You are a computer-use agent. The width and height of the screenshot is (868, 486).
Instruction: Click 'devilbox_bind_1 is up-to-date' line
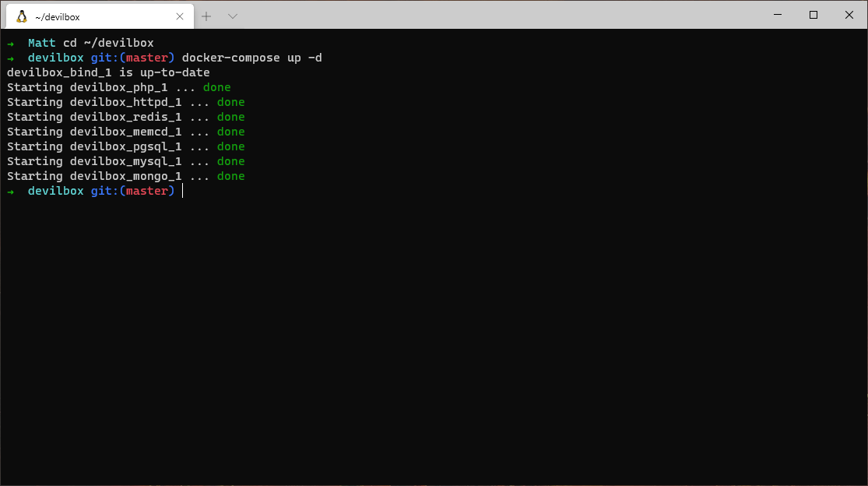(x=108, y=72)
